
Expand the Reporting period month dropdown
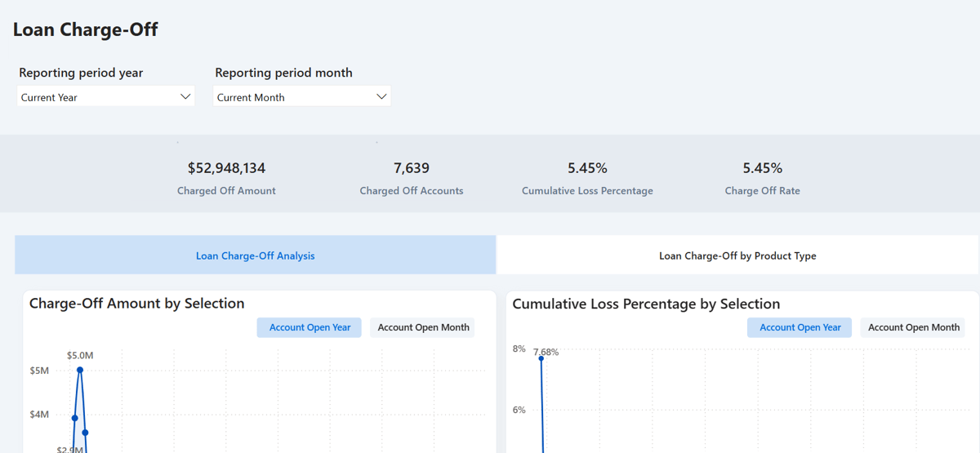(302, 96)
